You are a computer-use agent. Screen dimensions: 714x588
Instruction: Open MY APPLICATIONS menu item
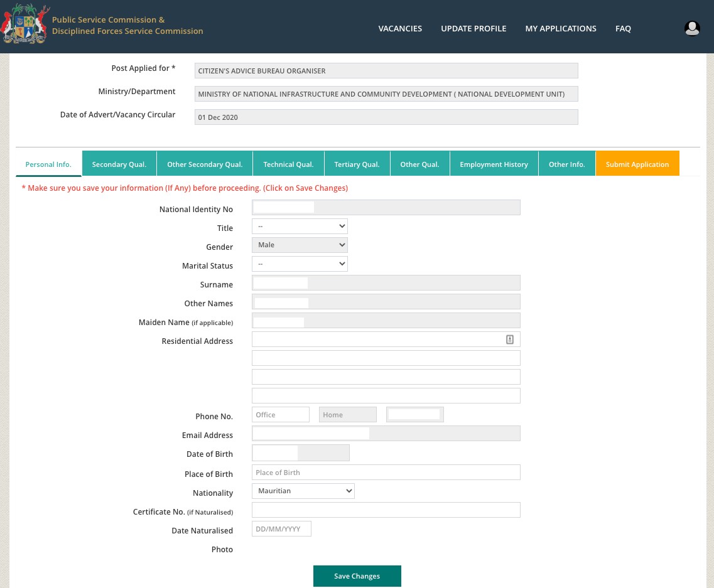coord(561,28)
